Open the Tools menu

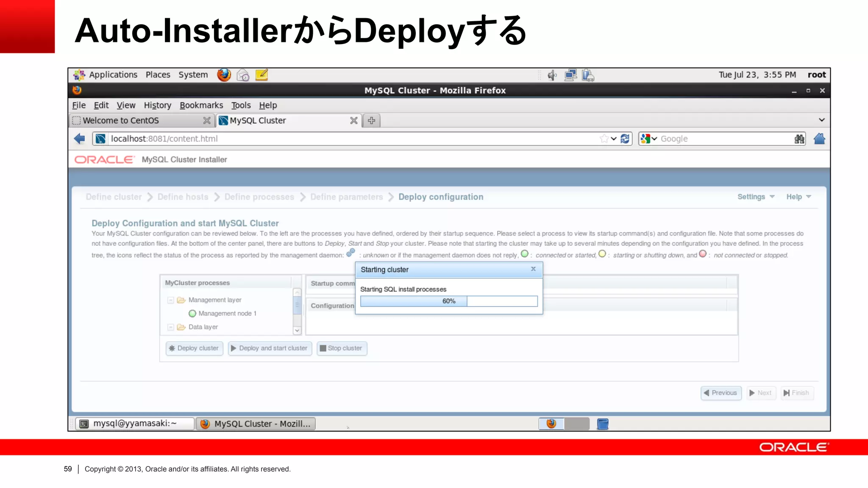(x=241, y=105)
